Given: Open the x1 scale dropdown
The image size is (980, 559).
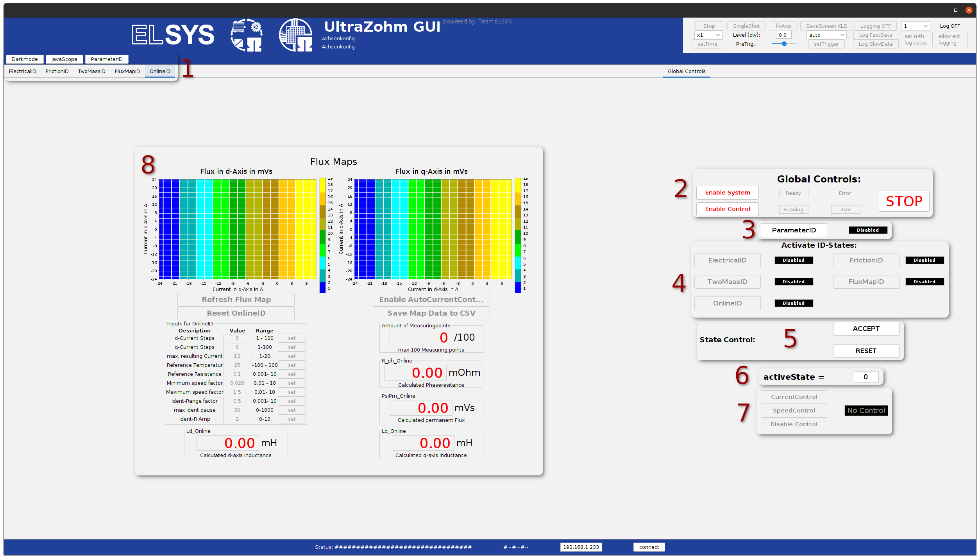Looking at the screenshot, I should (708, 35).
